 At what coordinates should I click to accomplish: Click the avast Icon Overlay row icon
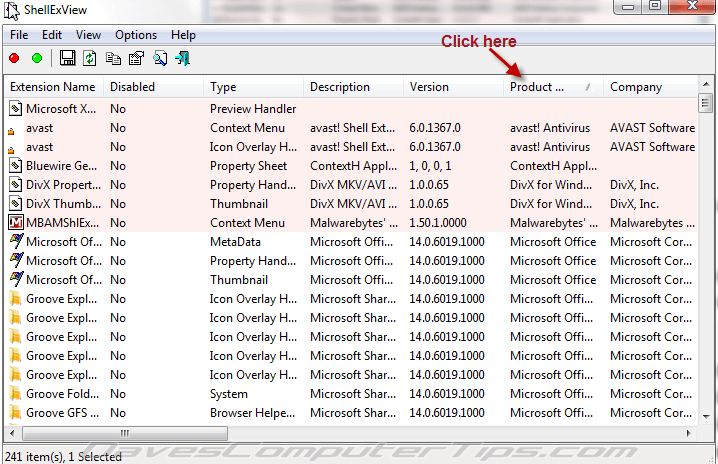pos(11,150)
